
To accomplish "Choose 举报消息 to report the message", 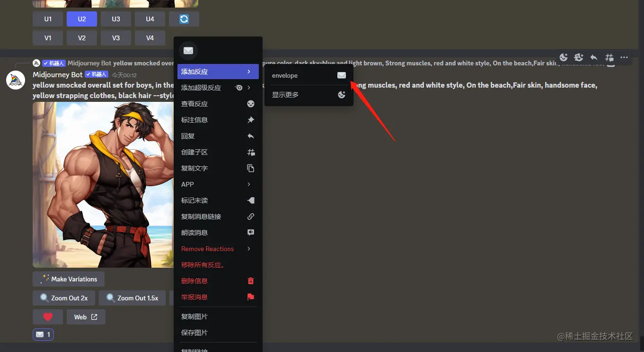I will click(218, 297).
